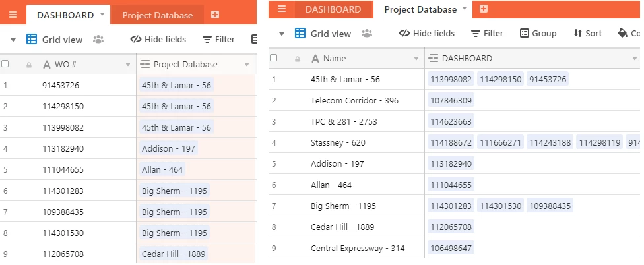
Task: Click linked chip 91453726 in right window
Action: click(x=548, y=79)
